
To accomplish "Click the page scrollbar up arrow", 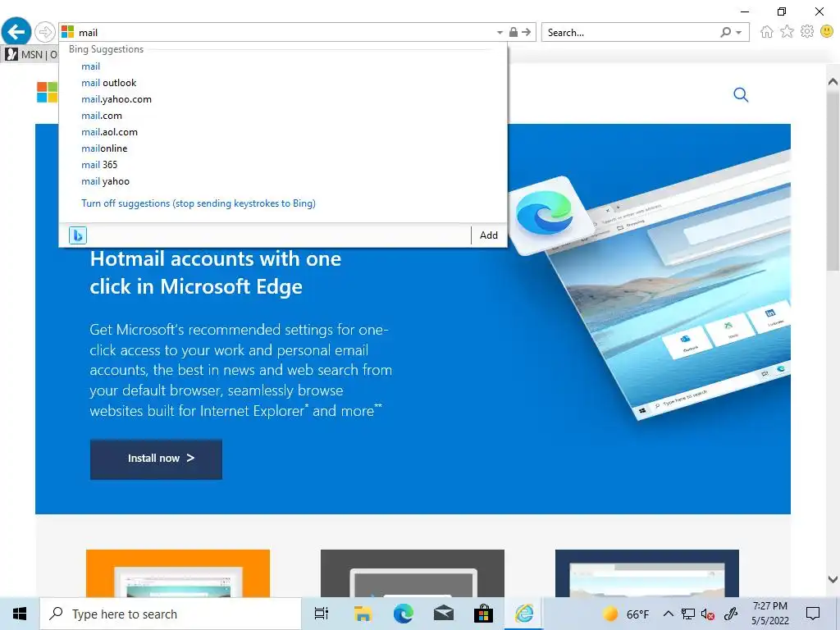I will (833, 82).
